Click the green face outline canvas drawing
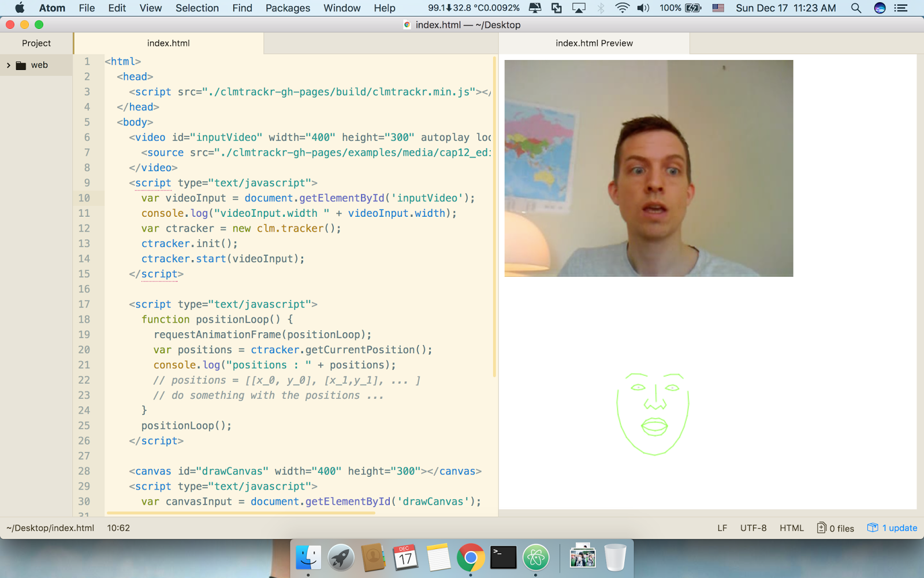Viewport: 924px width, 578px height. point(653,414)
